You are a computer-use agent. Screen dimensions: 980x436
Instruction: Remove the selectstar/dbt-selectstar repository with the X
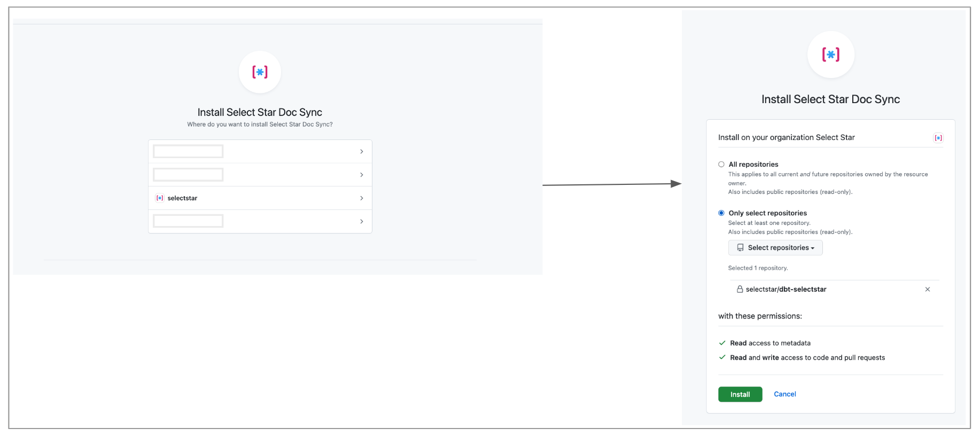[x=928, y=289]
